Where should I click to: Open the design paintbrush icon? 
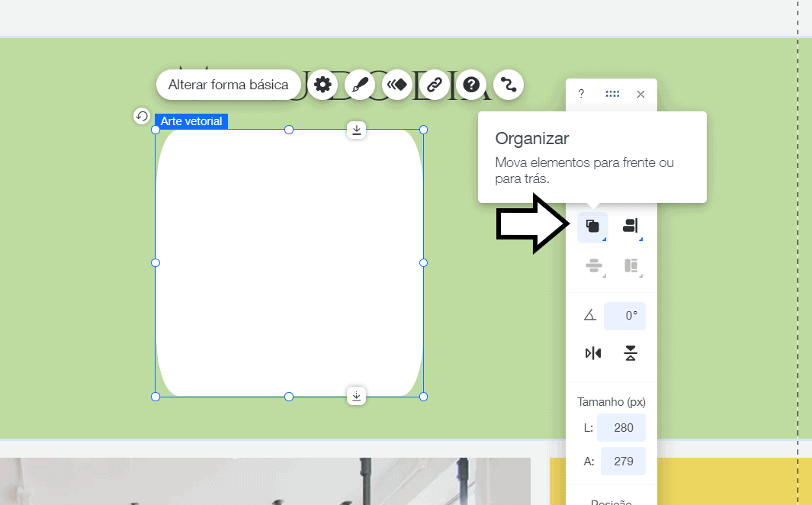coord(360,85)
